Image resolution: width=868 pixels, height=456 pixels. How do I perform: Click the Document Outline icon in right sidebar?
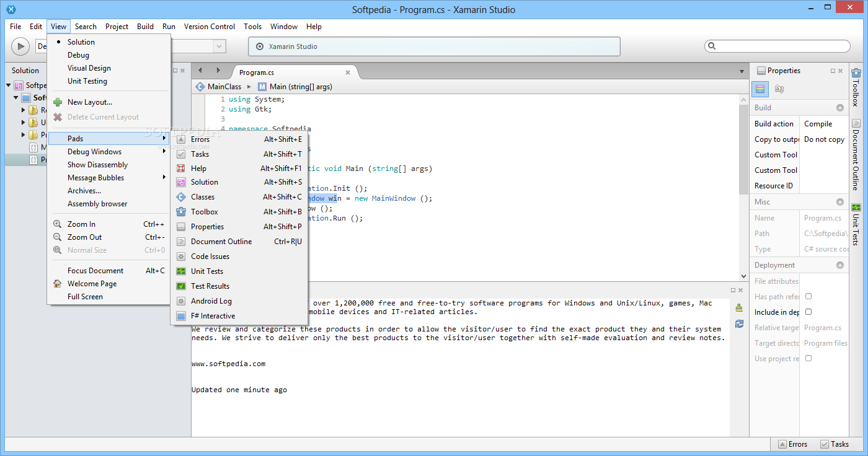click(x=856, y=123)
